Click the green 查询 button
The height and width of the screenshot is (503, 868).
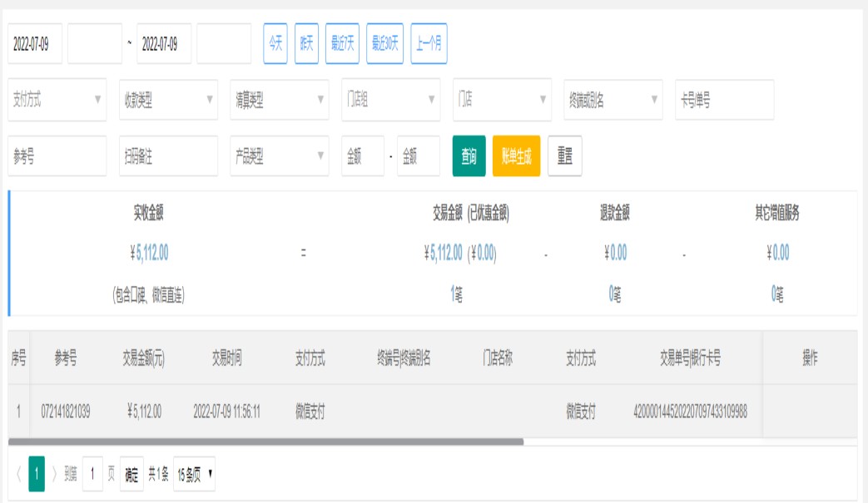point(469,156)
